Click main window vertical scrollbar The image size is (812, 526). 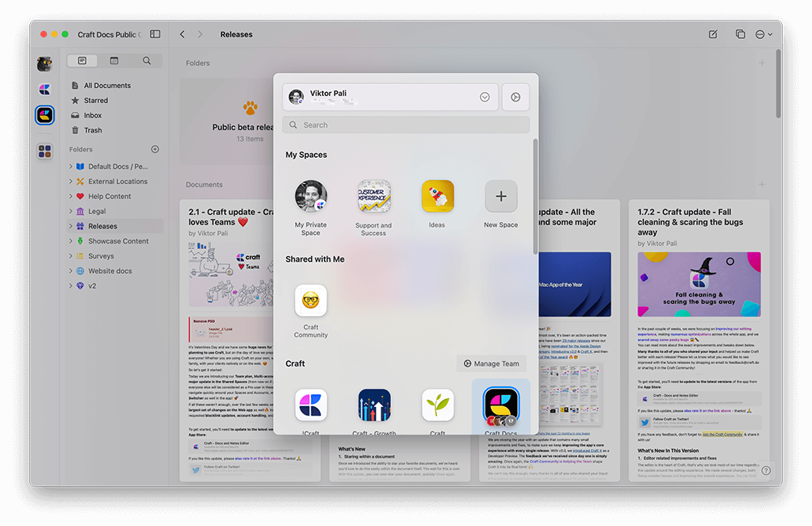coord(779,83)
